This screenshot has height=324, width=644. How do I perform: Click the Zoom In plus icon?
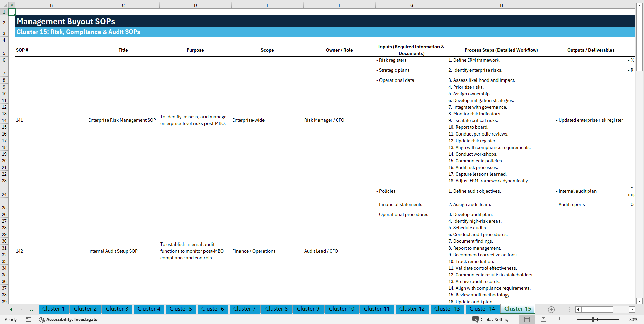[x=622, y=319]
